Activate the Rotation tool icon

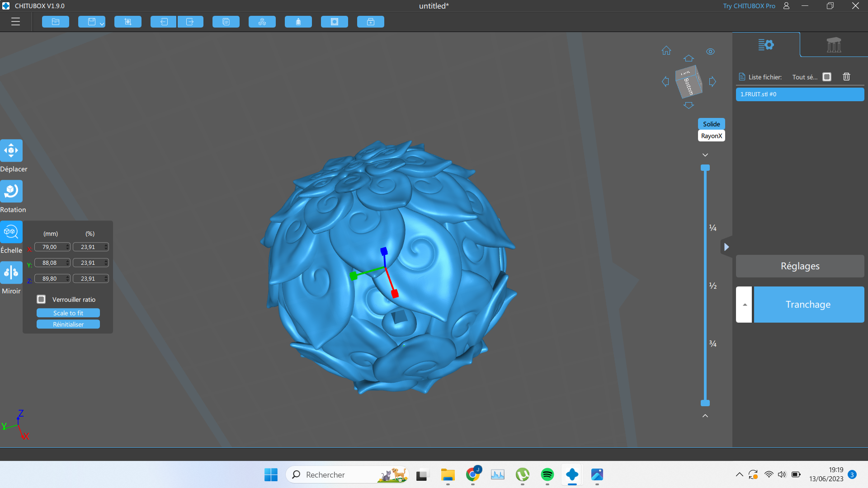[11, 191]
